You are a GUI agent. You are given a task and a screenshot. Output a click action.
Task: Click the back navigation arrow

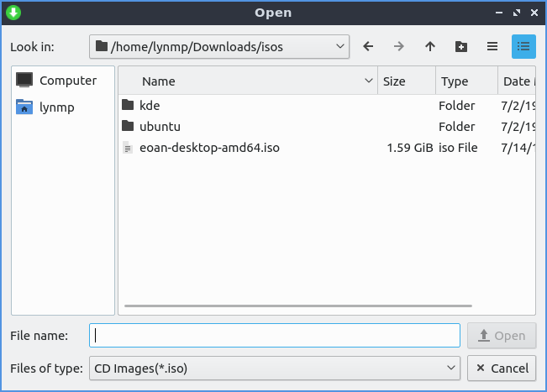click(368, 47)
